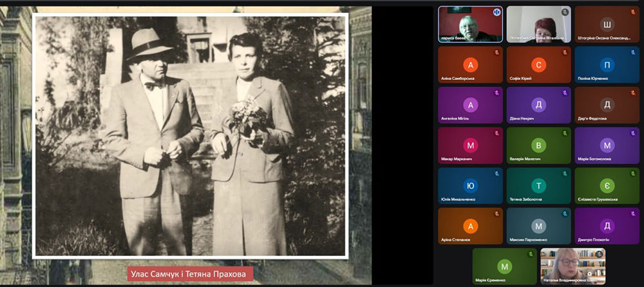
Task: Click the muted mic icon on Юлія Михальченко's tile
Action: 497,173
